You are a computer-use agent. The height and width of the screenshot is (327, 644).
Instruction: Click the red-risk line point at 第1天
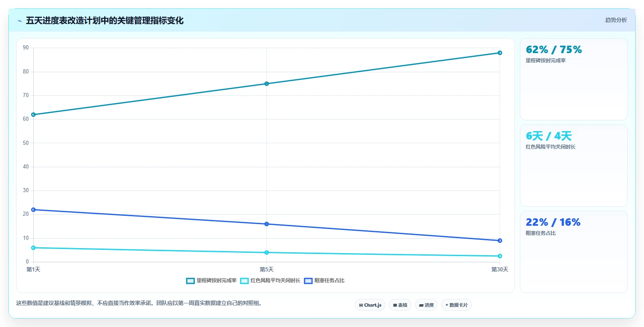[33, 248]
